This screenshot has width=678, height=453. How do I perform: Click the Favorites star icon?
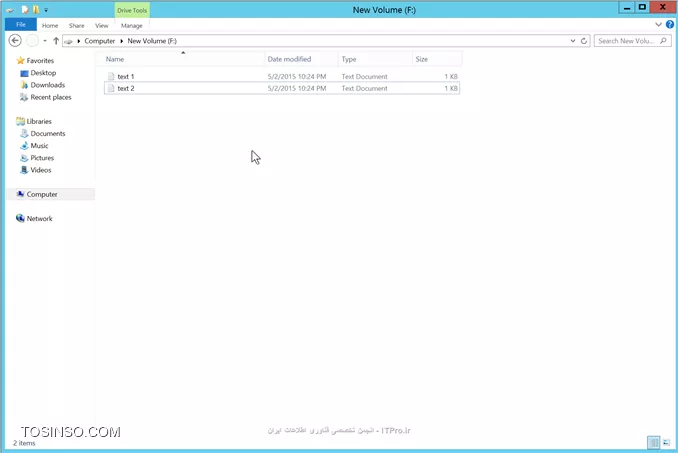(x=20, y=60)
